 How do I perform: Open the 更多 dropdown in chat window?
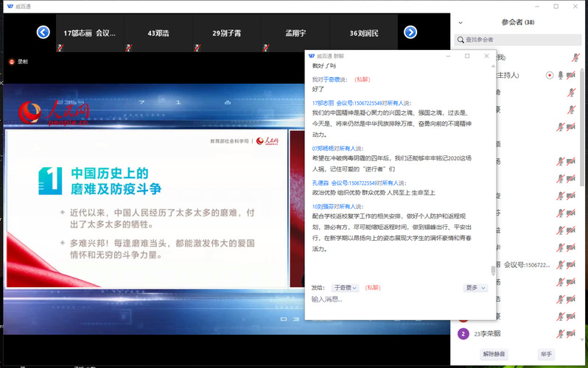(475, 288)
